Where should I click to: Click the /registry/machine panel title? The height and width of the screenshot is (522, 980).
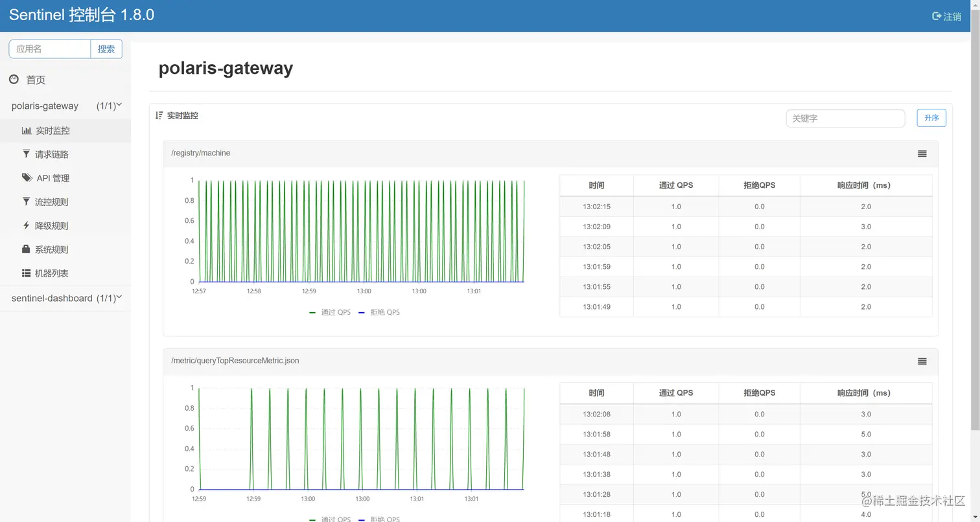pos(201,153)
